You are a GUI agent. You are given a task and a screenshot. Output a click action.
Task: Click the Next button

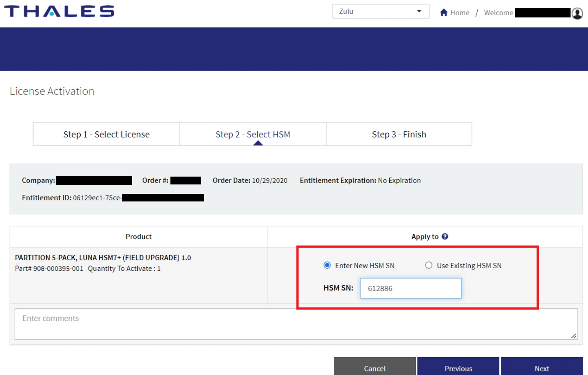pos(542,366)
